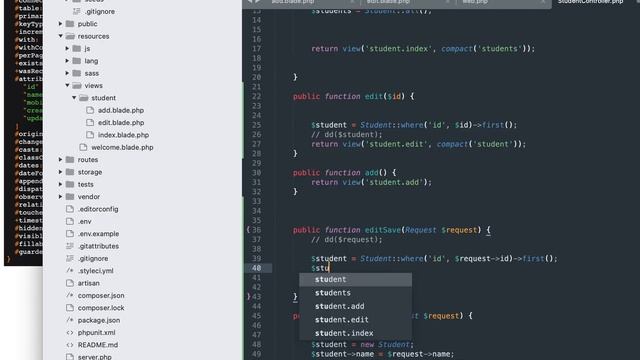
Task: Click the views folder icon
Action: click(x=77, y=85)
